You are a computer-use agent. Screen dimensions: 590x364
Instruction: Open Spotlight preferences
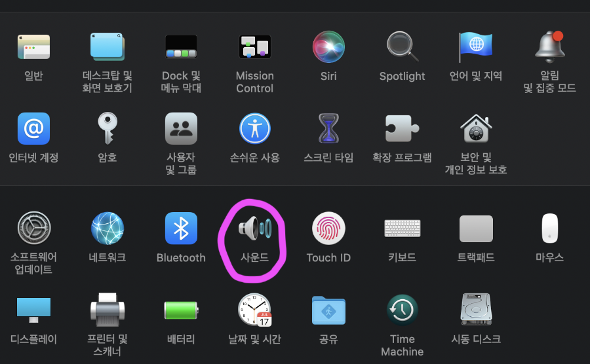pyautogui.click(x=403, y=47)
